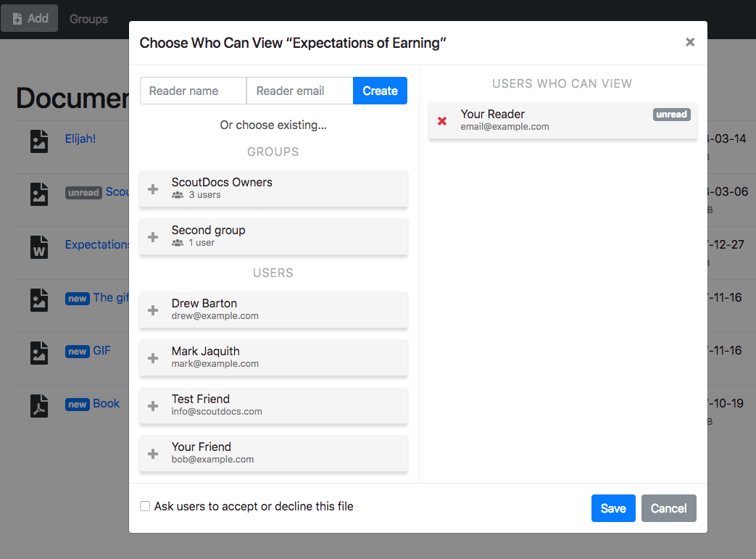756x559 pixels.
Task: Add Test Friend using the plus icon
Action: (x=153, y=406)
